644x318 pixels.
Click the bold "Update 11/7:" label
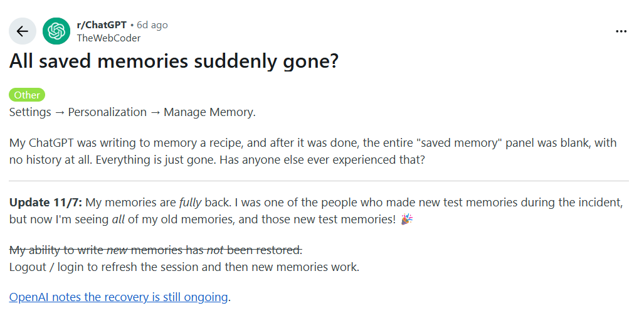coord(46,203)
